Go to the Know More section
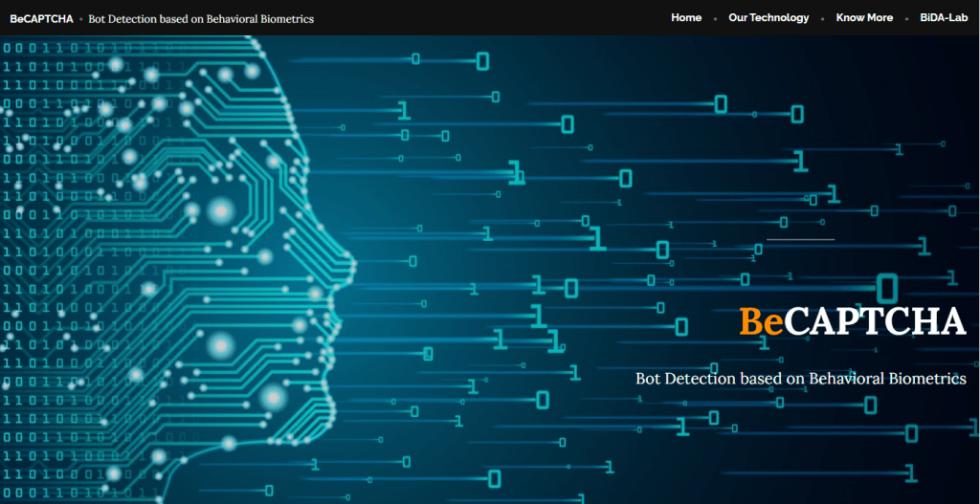 tap(864, 17)
